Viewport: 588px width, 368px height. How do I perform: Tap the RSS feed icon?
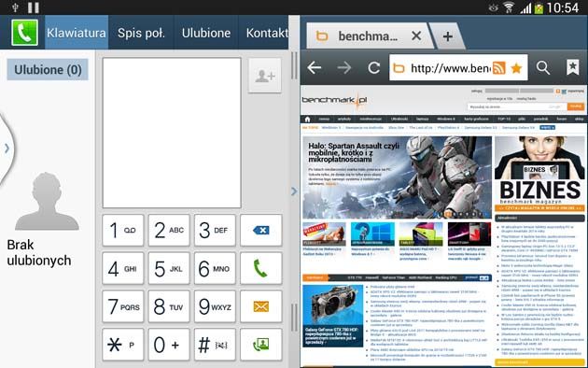point(498,68)
